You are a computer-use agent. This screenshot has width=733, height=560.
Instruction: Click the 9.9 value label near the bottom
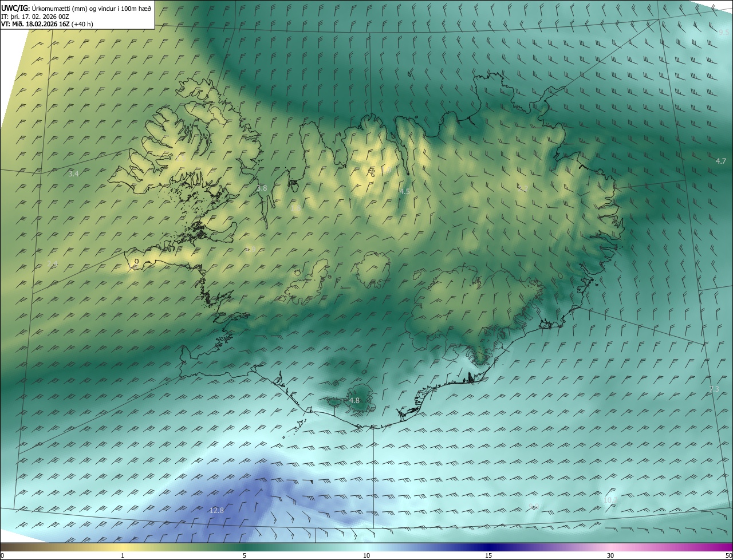534,506
